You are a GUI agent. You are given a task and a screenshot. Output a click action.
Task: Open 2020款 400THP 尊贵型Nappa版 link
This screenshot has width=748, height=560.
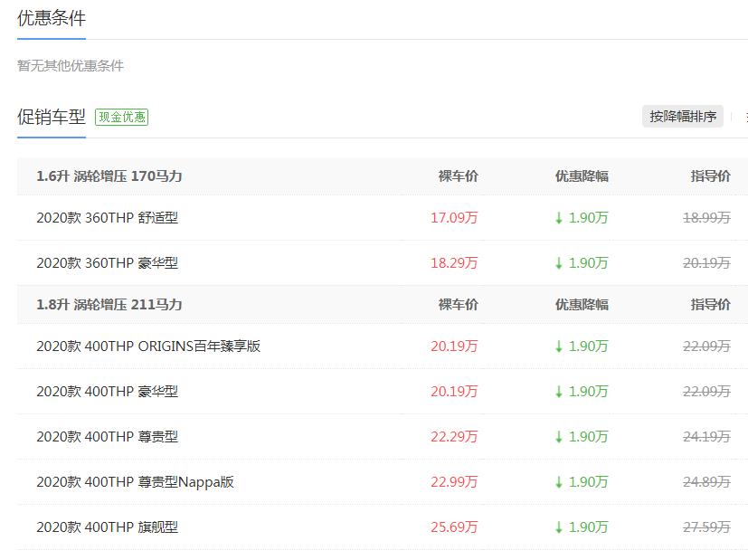[x=135, y=482]
